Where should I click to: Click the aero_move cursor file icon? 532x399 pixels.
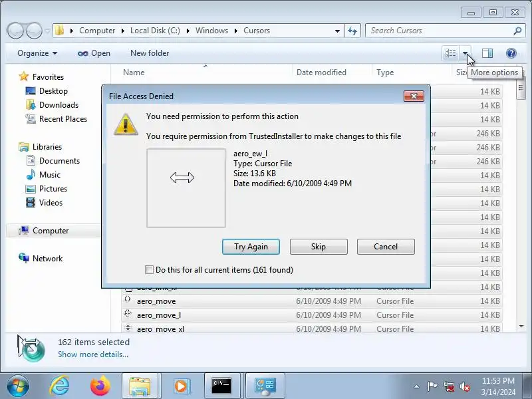click(128, 299)
